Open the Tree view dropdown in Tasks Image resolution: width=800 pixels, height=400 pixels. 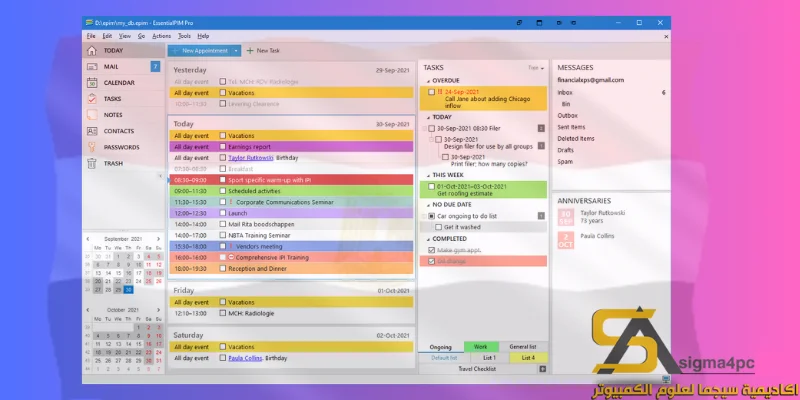[536, 68]
